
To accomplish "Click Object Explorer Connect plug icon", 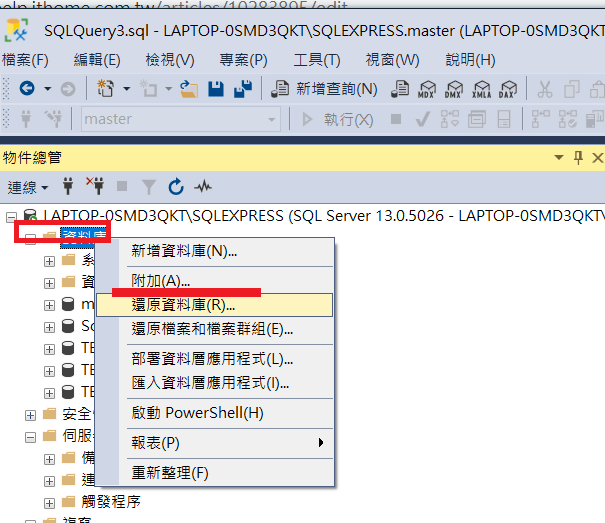I will [x=68, y=186].
